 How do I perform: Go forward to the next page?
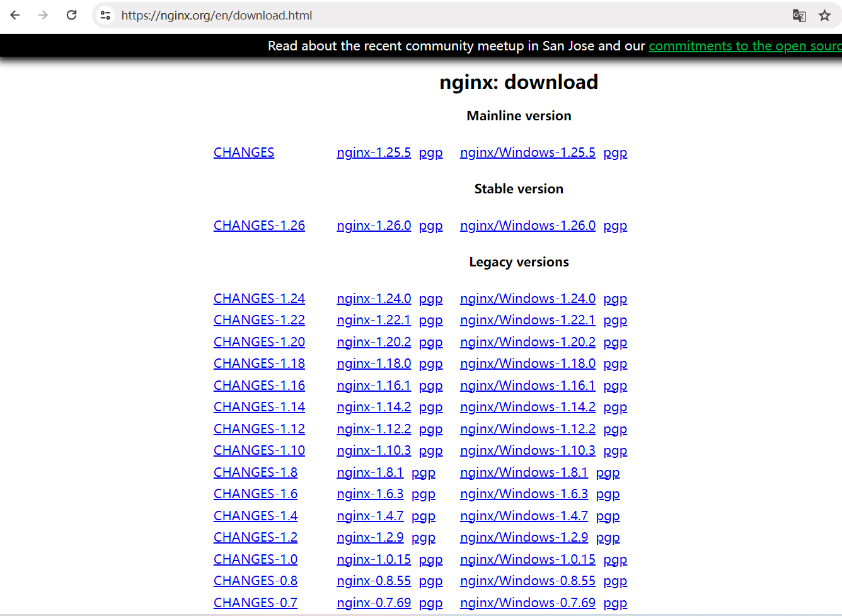(x=43, y=15)
